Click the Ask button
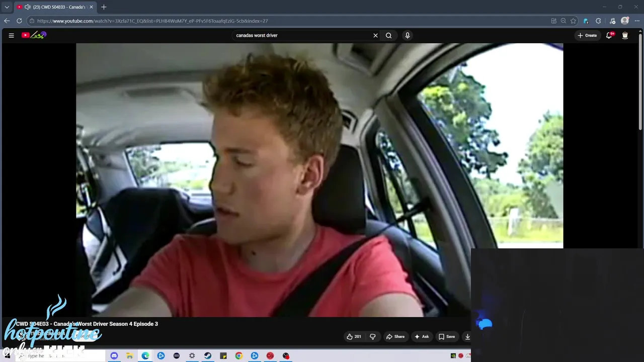 pyautogui.click(x=422, y=336)
